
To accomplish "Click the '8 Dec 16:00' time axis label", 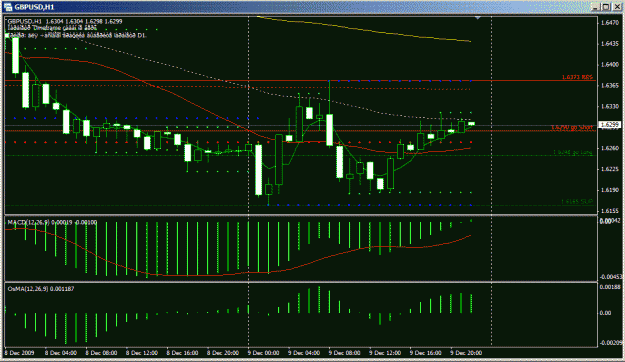I will [182, 353].
